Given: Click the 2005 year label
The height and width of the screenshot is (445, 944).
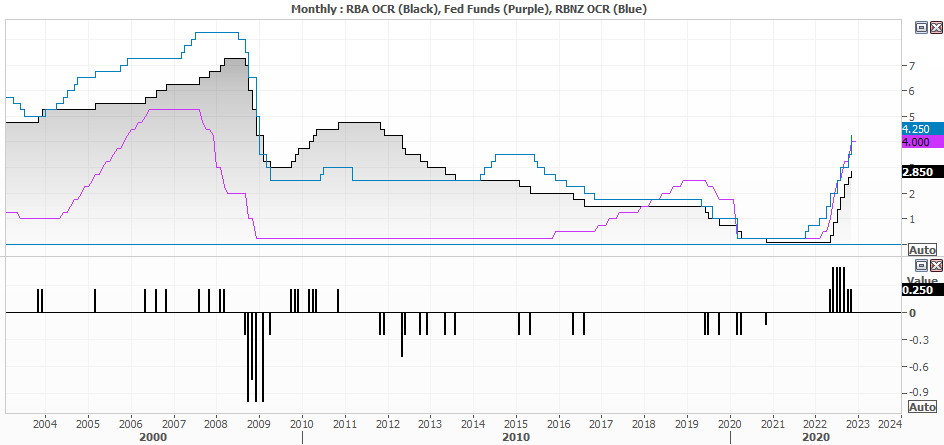Looking at the screenshot, I should pos(87,423).
